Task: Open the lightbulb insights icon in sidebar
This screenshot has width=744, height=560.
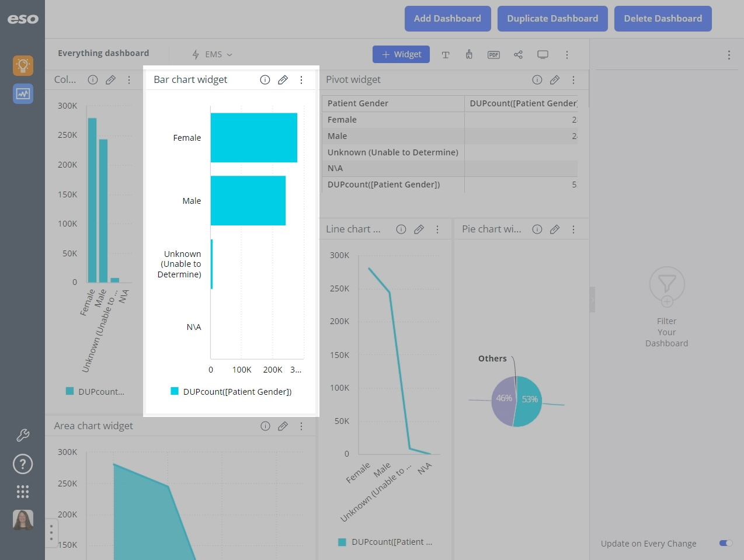Action: [23, 65]
